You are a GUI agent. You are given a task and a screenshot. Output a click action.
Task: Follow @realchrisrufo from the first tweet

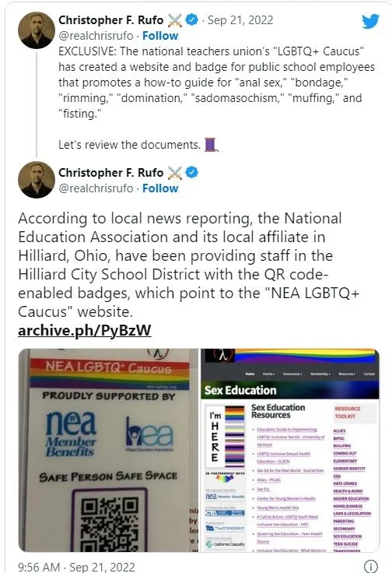(160, 36)
